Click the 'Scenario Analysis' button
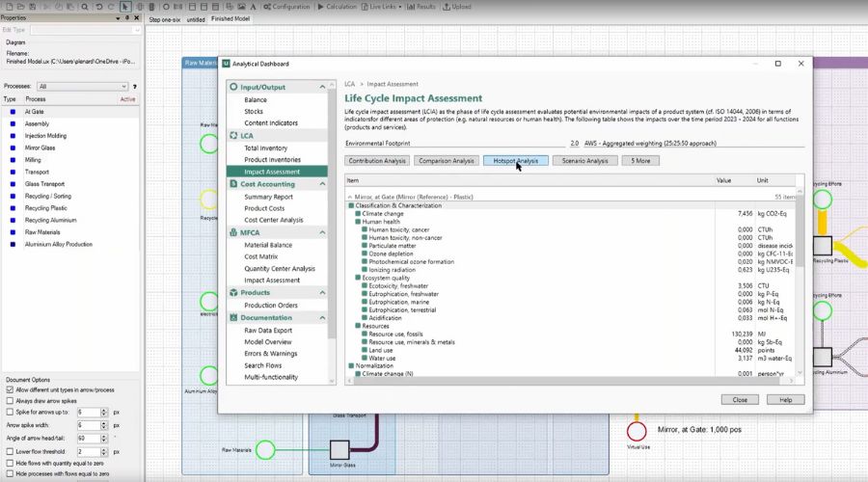This screenshot has height=482, width=868. click(x=584, y=161)
